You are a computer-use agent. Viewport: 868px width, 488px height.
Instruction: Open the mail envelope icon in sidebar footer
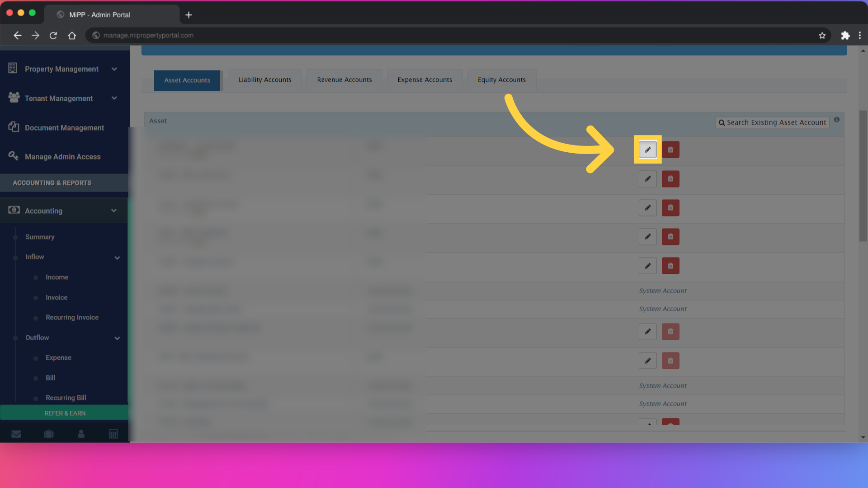tap(16, 434)
